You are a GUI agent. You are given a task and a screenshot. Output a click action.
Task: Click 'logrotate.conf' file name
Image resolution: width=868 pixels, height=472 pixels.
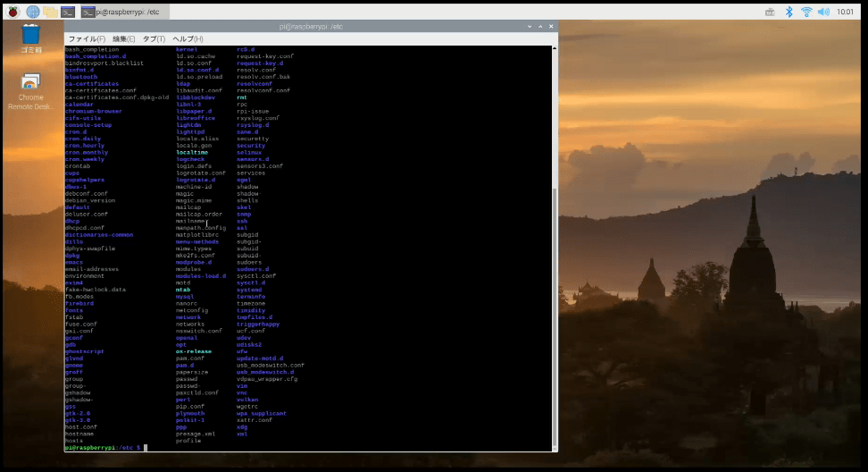click(201, 173)
